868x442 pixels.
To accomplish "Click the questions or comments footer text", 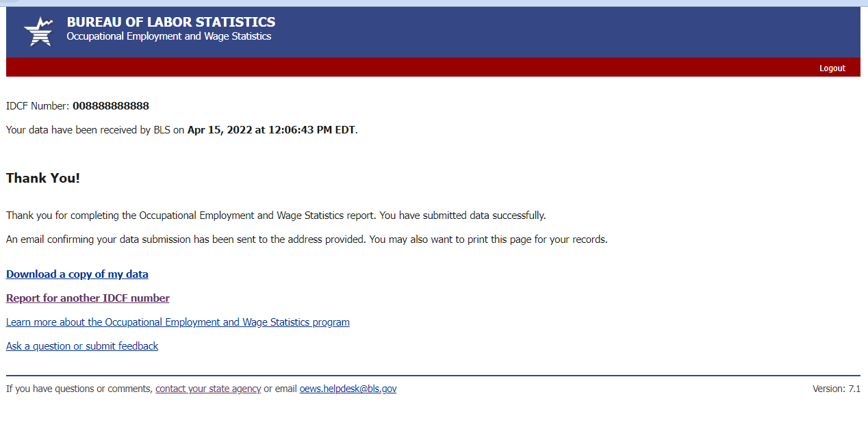I will point(79,389).
